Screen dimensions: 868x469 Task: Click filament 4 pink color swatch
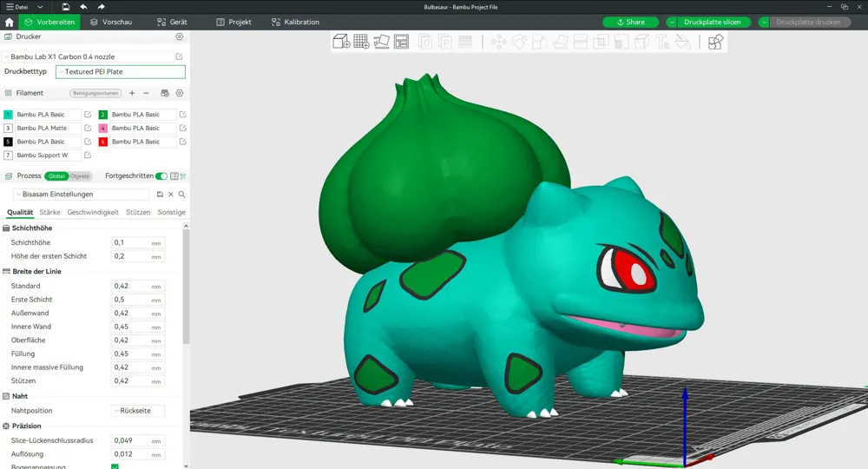[103, 128]
